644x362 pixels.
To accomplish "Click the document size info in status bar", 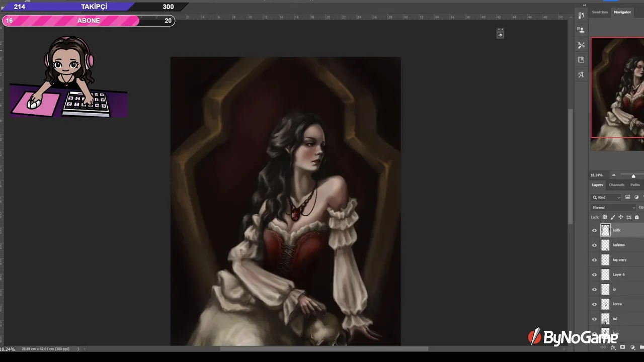I will [x=46, y=349].
